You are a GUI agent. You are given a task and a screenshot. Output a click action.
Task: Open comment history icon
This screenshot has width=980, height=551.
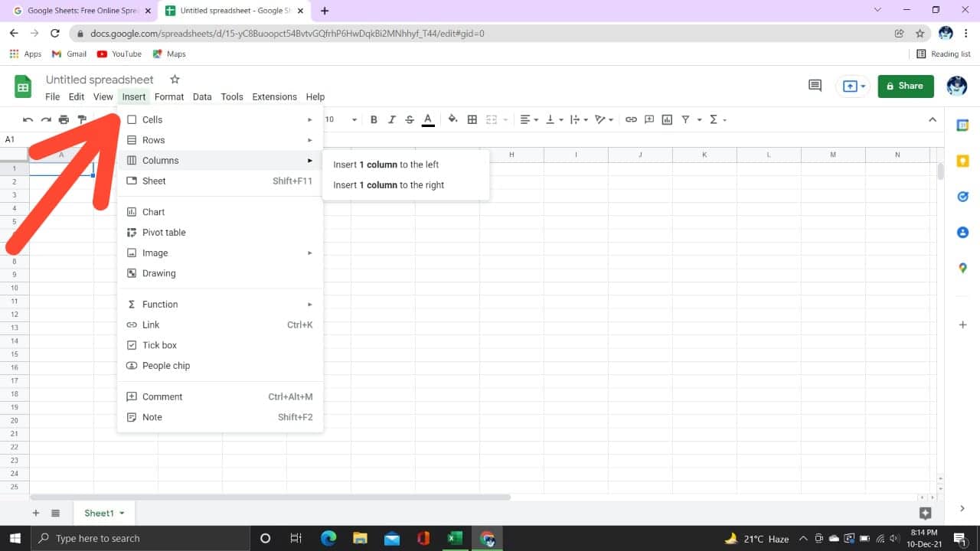pos(815,86)
